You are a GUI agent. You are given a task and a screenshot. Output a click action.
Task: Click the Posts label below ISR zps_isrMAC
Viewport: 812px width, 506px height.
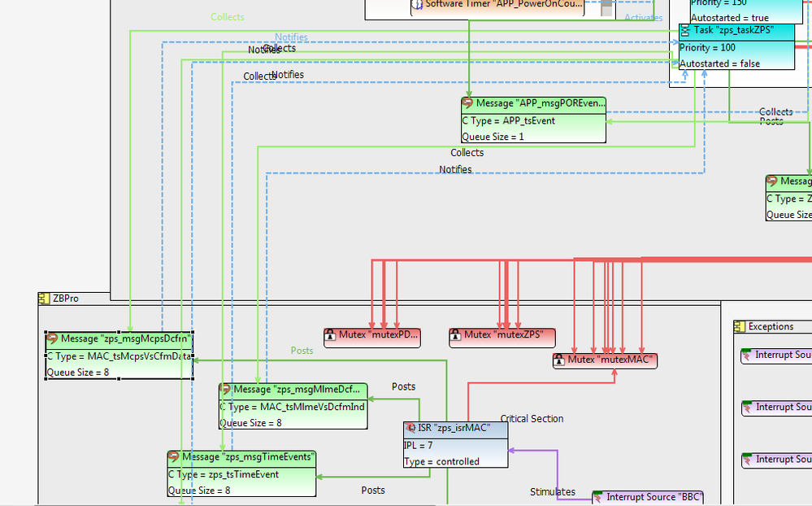click(x=373, y=491)
